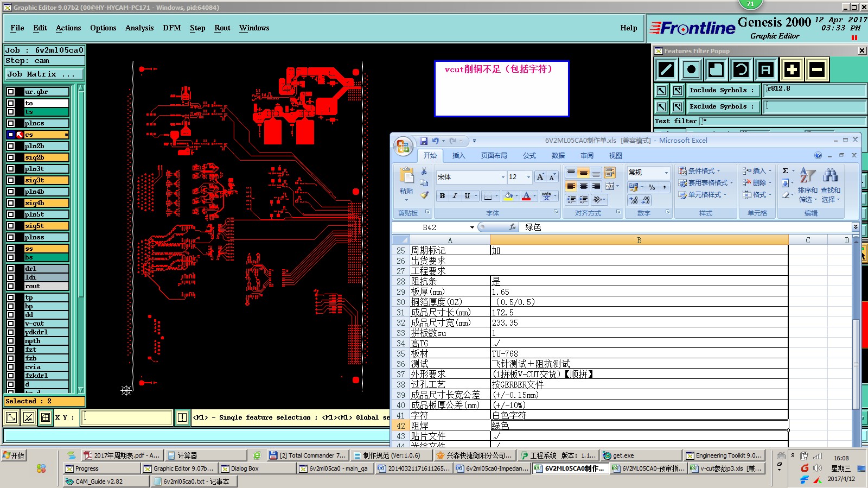The image size is (868, 488).
Task: Open the Analysis menu
Action: [x=139, y=28]
